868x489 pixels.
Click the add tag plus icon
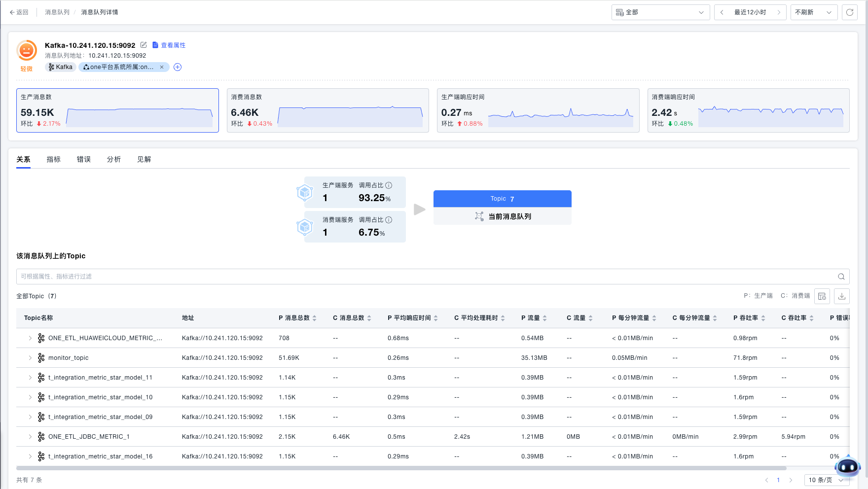pyautogui.click(x=178, y=67)
